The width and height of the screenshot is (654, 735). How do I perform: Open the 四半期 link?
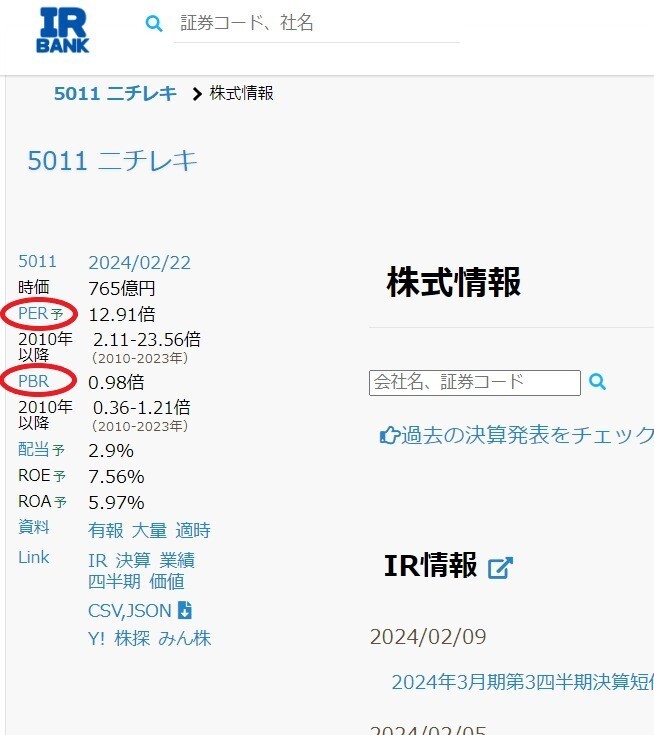click(114, 582)
